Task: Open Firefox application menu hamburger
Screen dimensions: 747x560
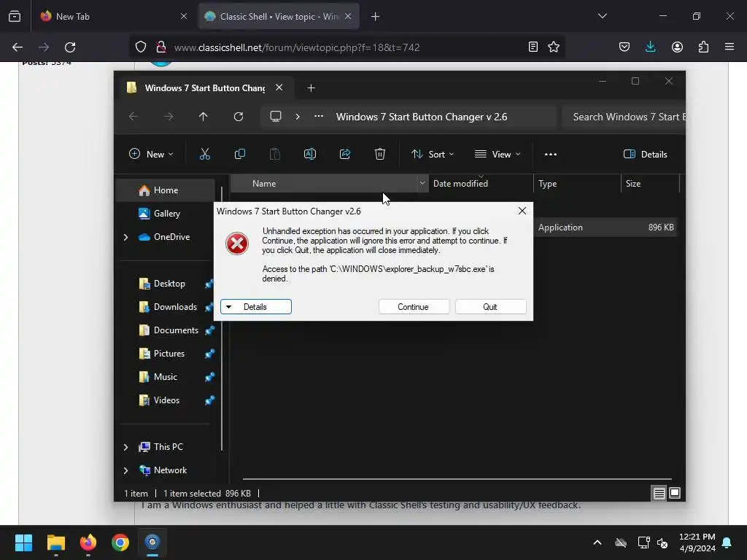Action: point(729,47)
